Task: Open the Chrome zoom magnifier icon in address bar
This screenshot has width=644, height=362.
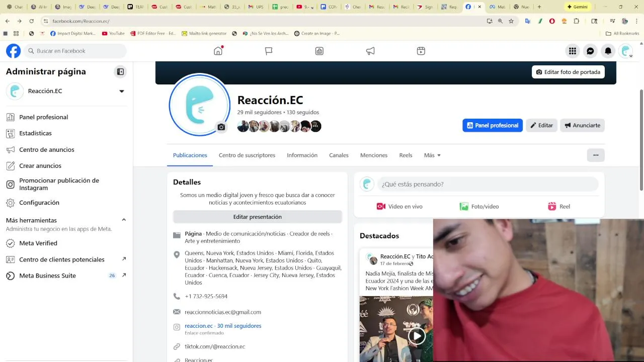Action: tap(500, 21)
